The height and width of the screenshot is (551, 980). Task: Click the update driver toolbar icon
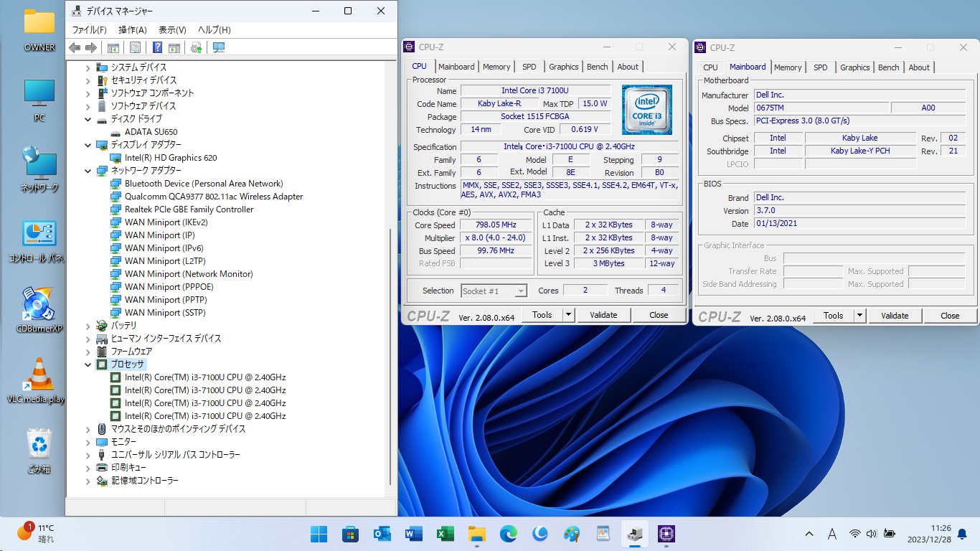click(x=196, y=48)
